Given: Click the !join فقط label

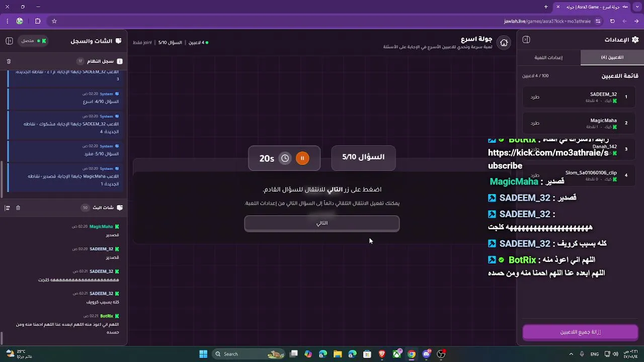Looking at the screenshot, I should (x=142, y=43).
